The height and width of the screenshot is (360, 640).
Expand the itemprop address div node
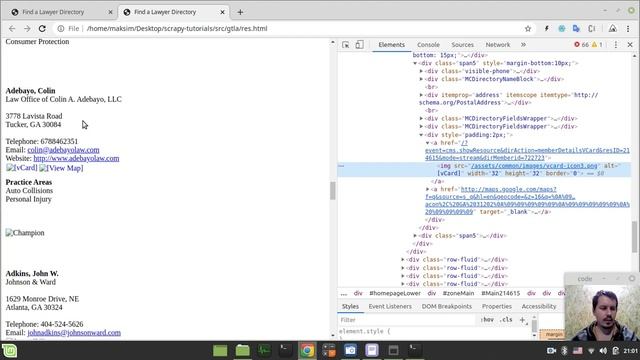point(422,95)
